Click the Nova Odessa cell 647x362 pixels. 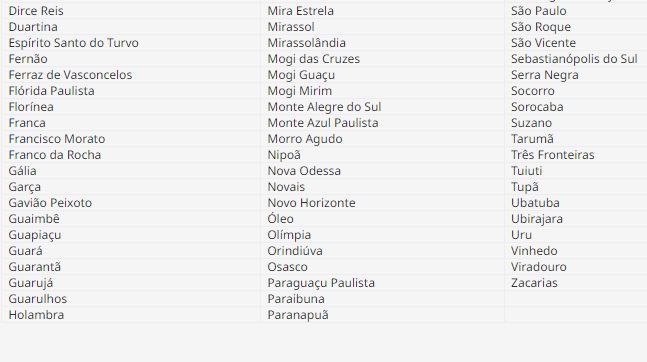383,171
